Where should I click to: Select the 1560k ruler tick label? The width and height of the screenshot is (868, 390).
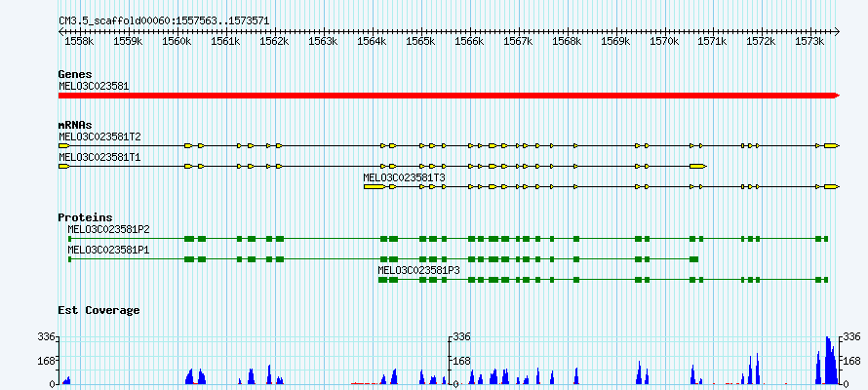[178, 42]
